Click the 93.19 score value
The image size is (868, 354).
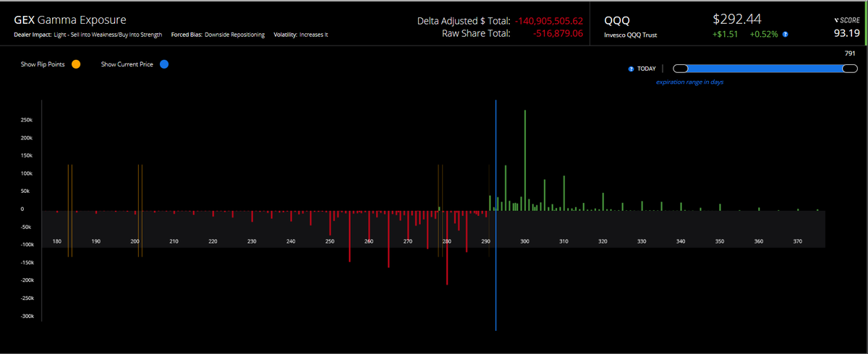(x=846, y=33)
